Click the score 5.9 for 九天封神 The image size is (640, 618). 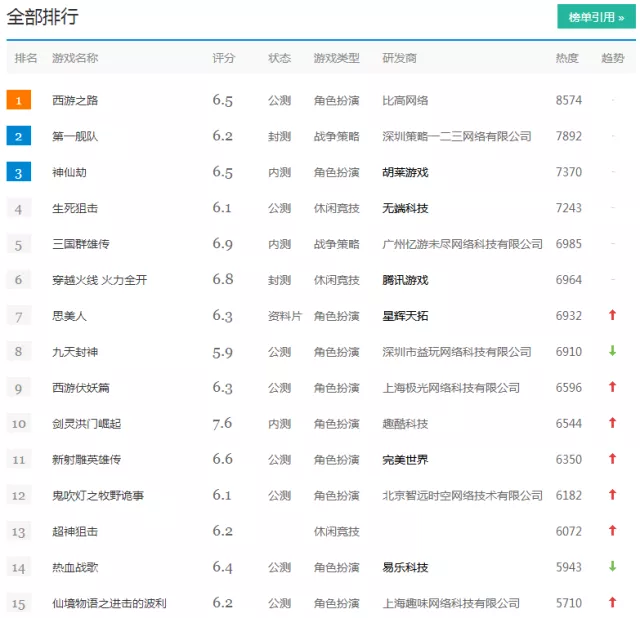(222, 352)
